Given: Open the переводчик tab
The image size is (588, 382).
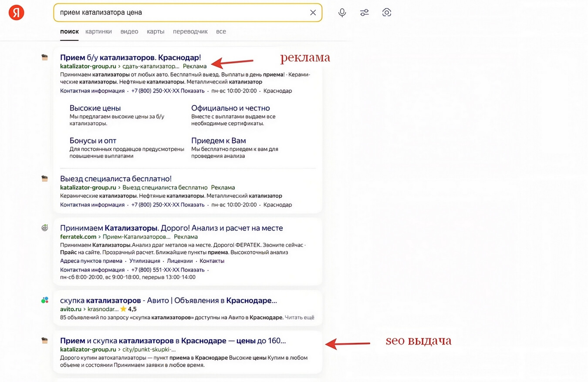Looking at the screenshot, I should pyautogui.click(x=190, y=31).
